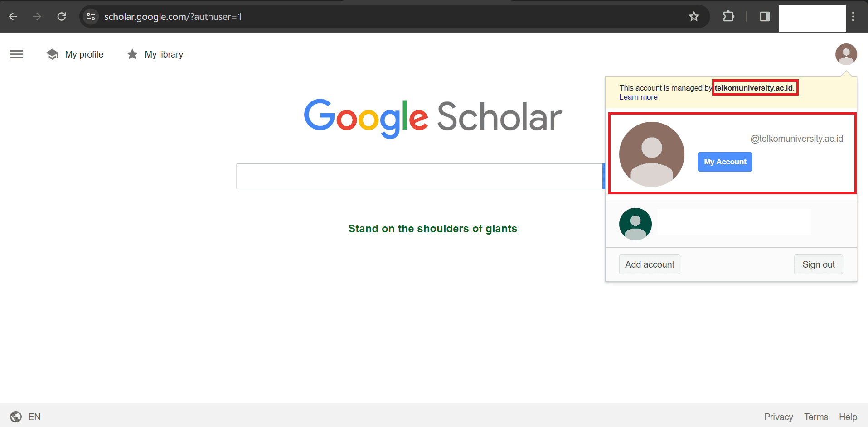
Task: Reload the Google Scholar page
Action: (x=62, y=17)
